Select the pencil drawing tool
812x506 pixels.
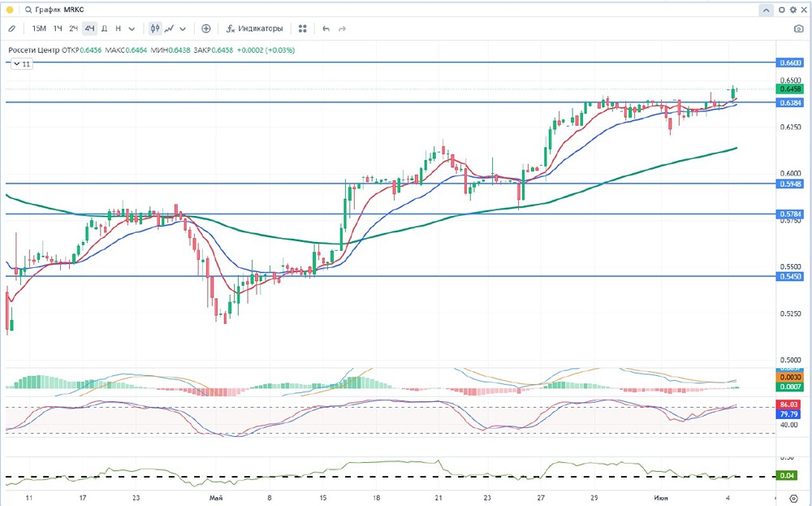point(11,29)
